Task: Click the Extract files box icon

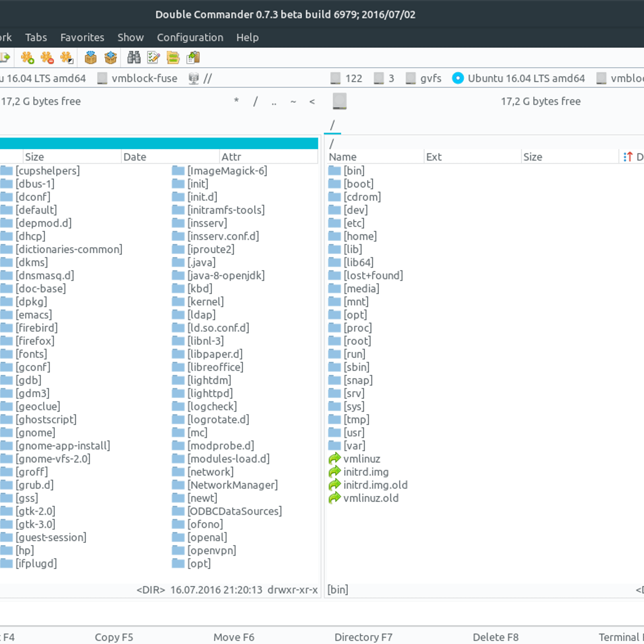Action: pos(110,58)
